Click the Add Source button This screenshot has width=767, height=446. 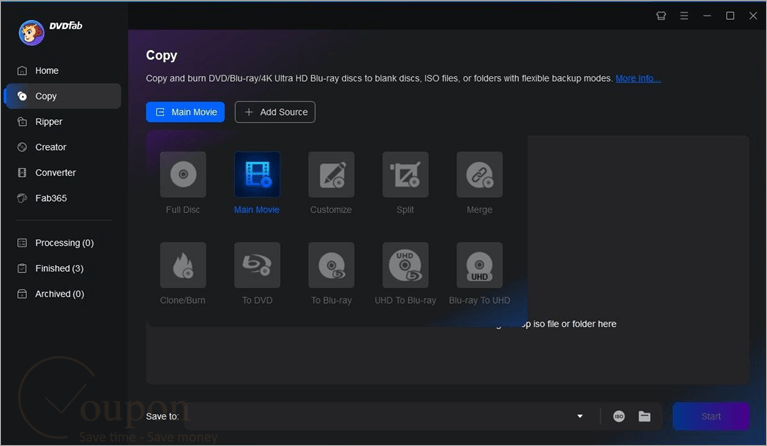275,112
